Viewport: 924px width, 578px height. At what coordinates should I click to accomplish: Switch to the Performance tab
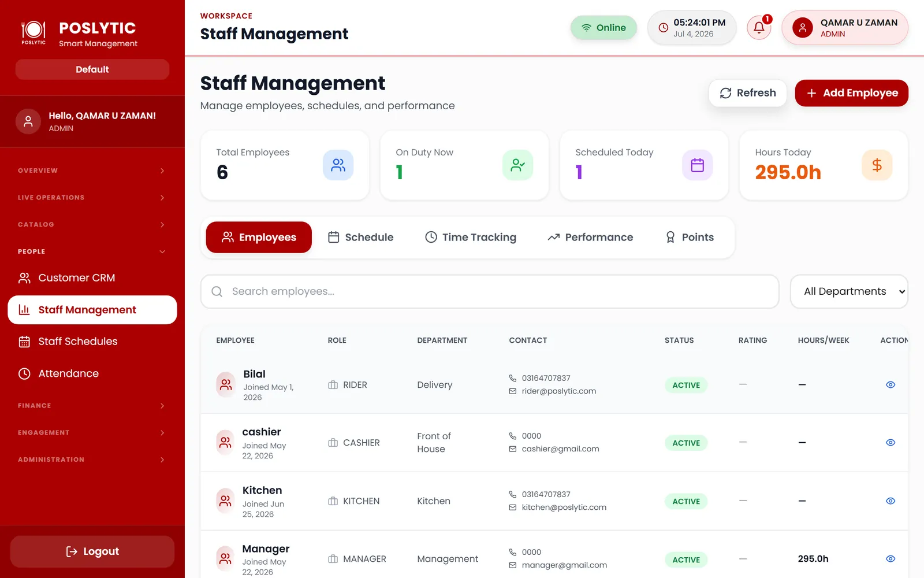[x=590, y=238]
